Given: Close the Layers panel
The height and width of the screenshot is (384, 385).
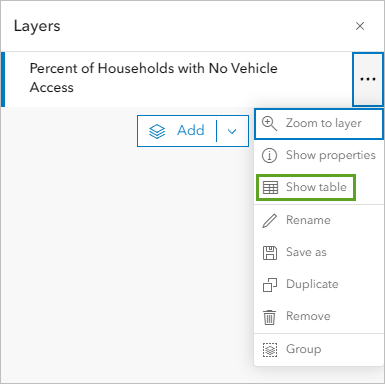Looking at the screenshot, I should (x=360, y=26).
